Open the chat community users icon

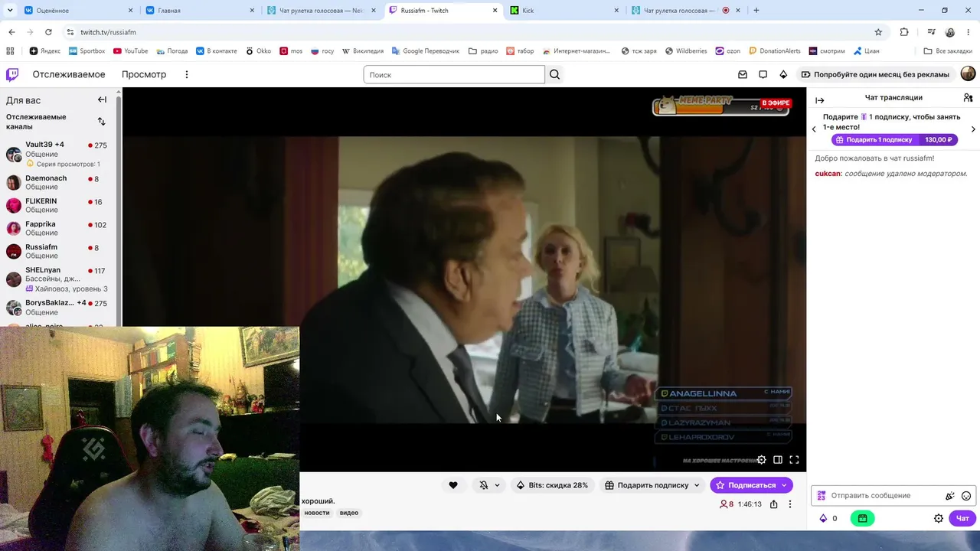click(968, 98)
